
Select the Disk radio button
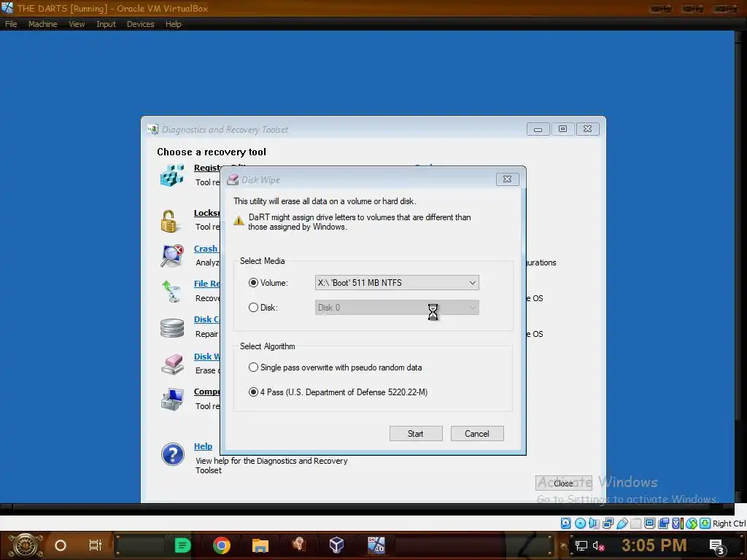(253, 308)
